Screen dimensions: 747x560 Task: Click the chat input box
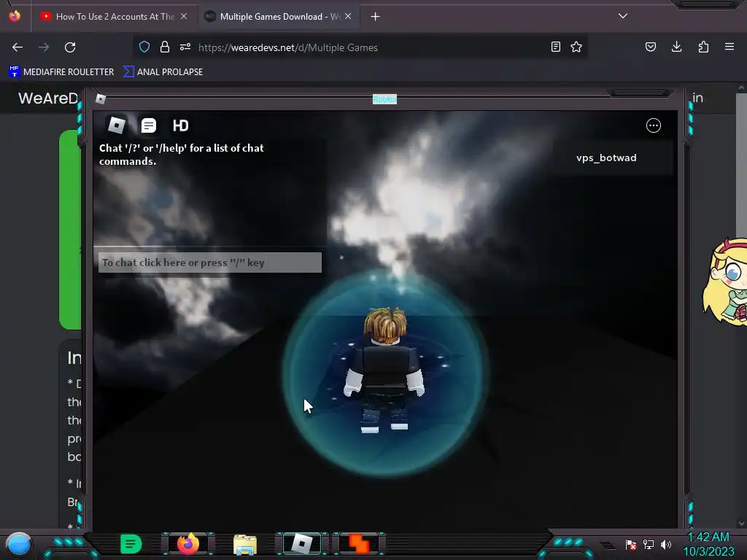click(x=210, y=262)
